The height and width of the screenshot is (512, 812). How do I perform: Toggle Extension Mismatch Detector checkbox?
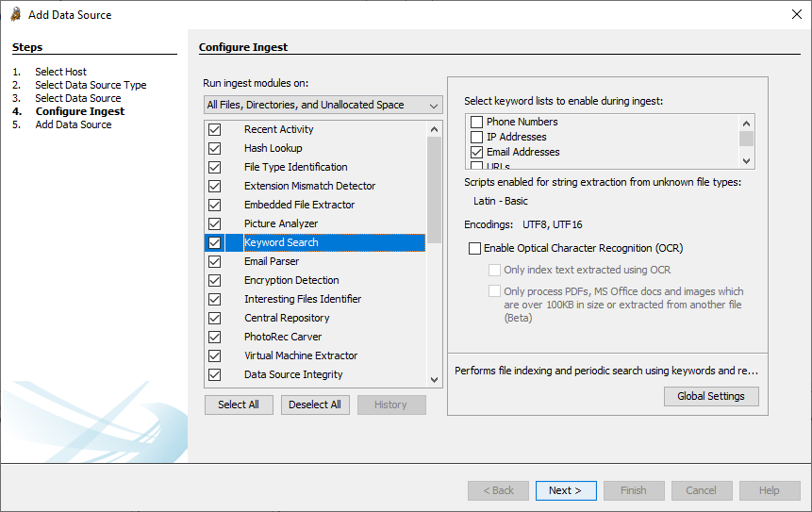(x=214, y=186)
